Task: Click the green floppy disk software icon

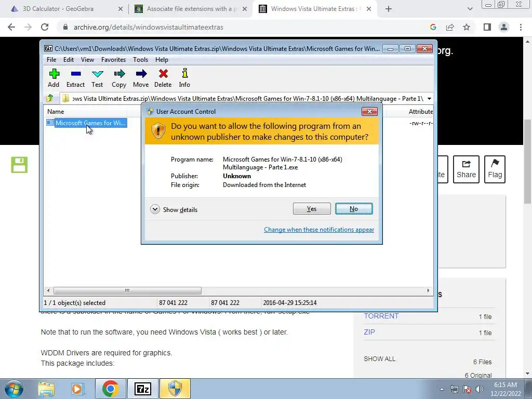Action: [19, 165]
